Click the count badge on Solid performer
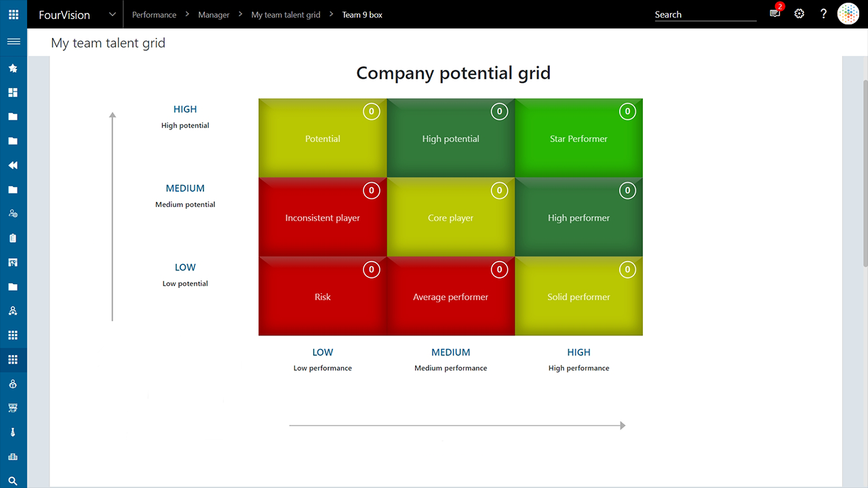 click(x=627, y=270)
